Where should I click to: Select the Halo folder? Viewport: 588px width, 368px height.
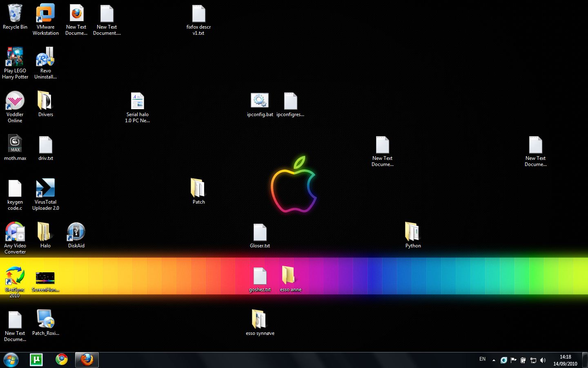[x=45, y=235]
